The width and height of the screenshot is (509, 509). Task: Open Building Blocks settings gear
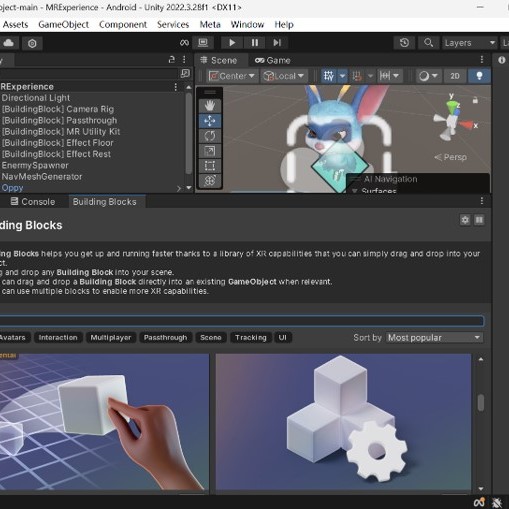pos(465,220)
